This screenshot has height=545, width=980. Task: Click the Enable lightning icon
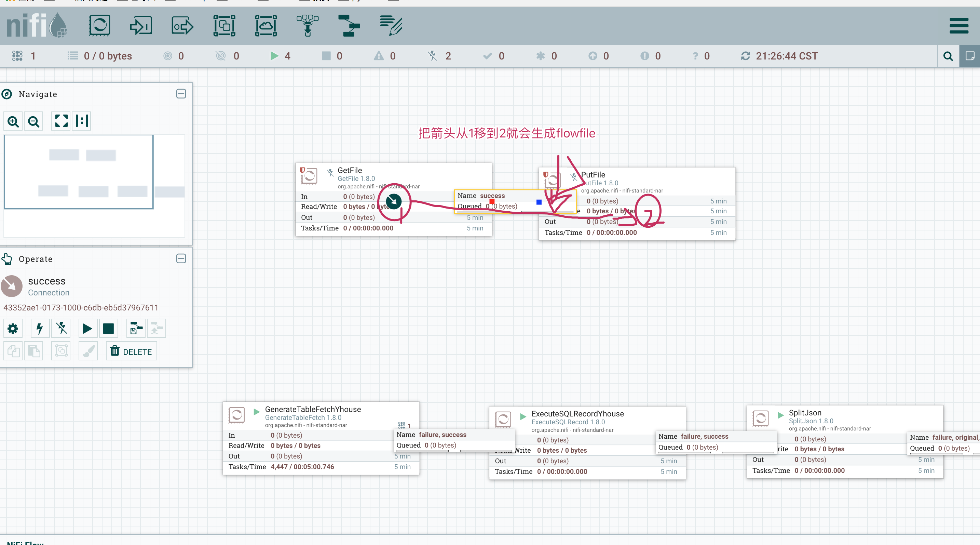40,329
